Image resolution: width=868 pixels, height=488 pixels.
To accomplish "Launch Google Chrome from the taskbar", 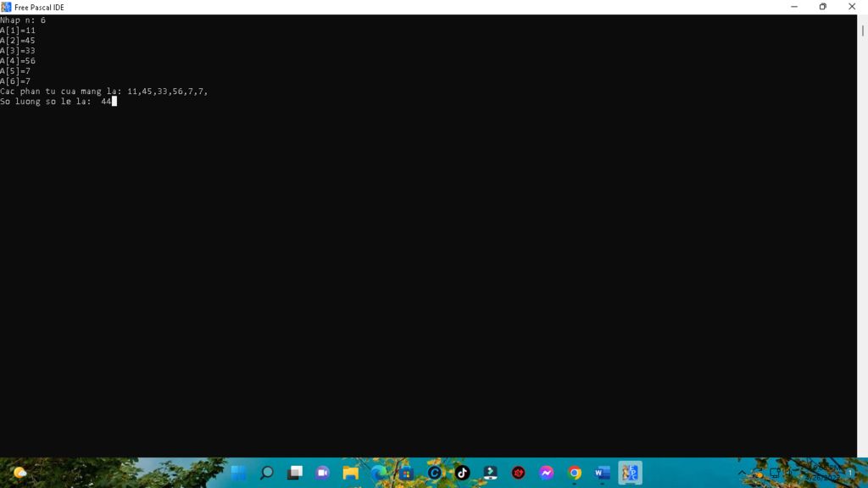I will click(x=574, y=473).
